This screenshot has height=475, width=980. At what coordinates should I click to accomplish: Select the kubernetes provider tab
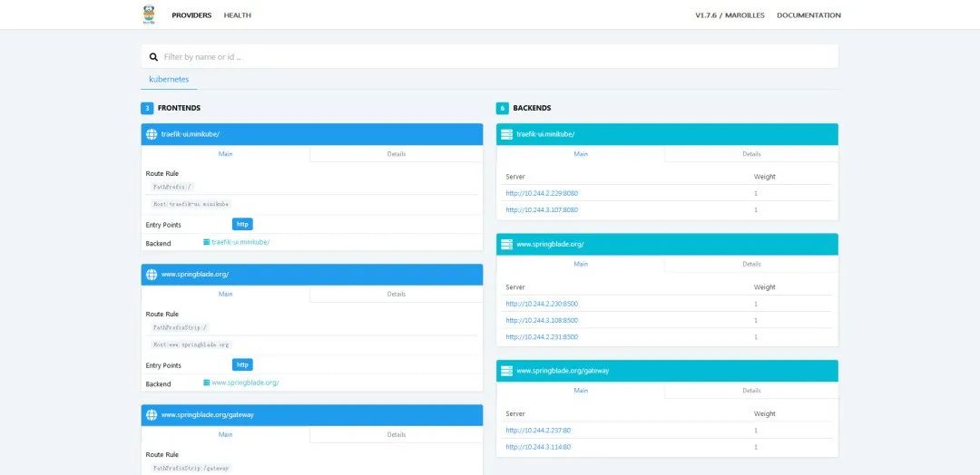(169, 80)
